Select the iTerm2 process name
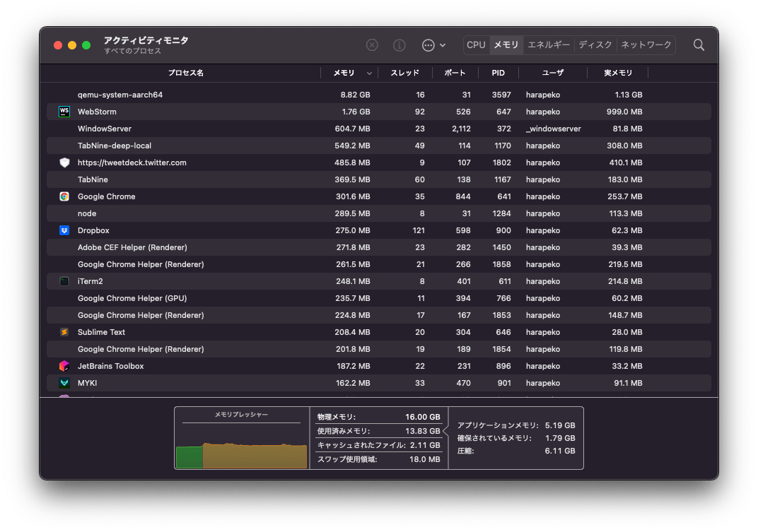 (x=91, y=281)
